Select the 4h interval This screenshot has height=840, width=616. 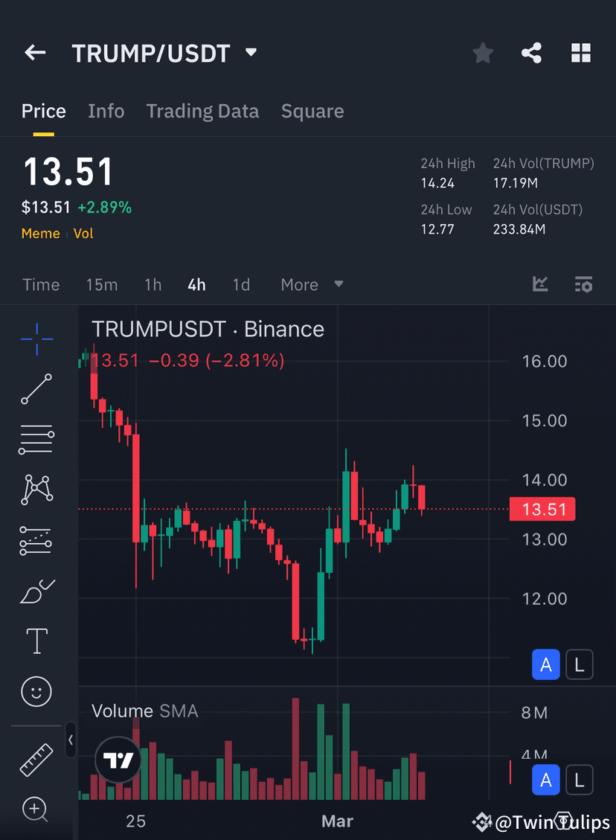click(196, 284)
